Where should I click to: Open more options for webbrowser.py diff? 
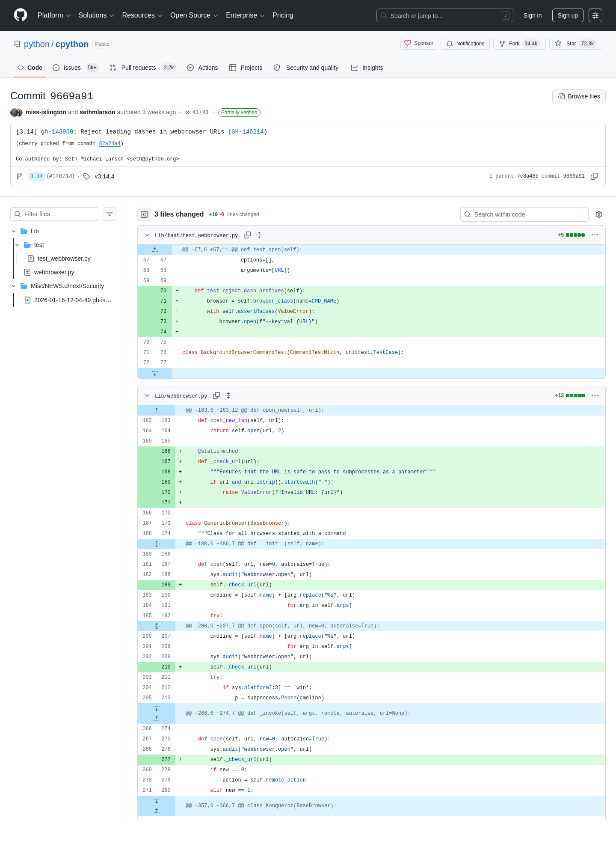click(595, 395)
